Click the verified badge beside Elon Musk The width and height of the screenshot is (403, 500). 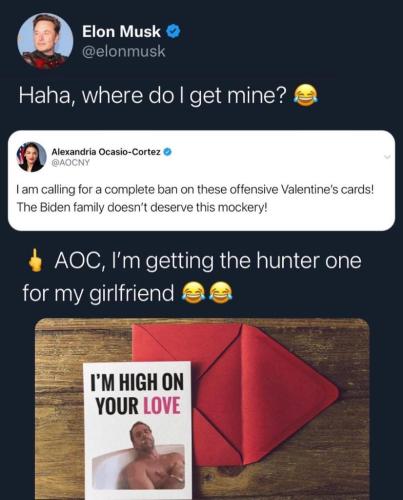tap(173, 31)
